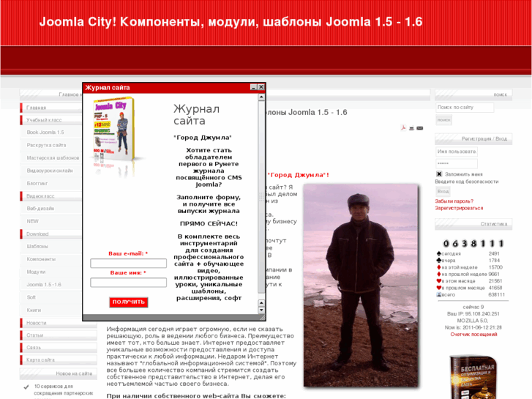Click the вчера club icon in statistics
532x399 pixels.
pos(438,260)
